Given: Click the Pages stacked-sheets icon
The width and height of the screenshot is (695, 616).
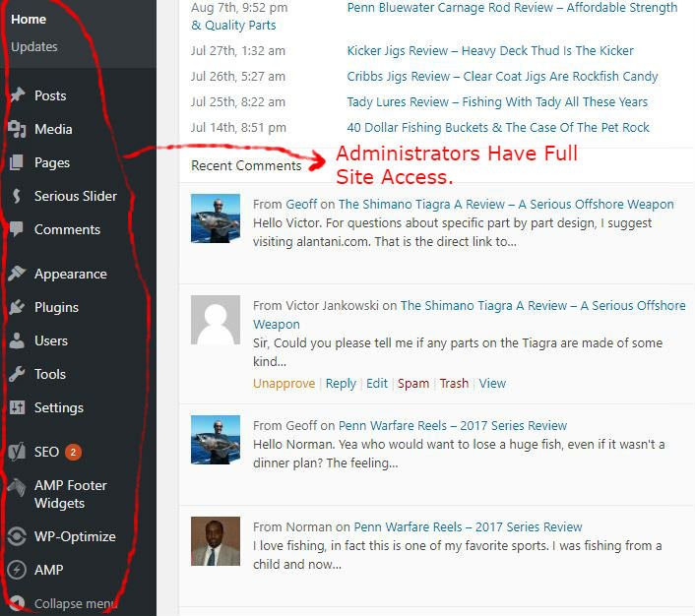Looking at the screenshot, I should (17, 162).
